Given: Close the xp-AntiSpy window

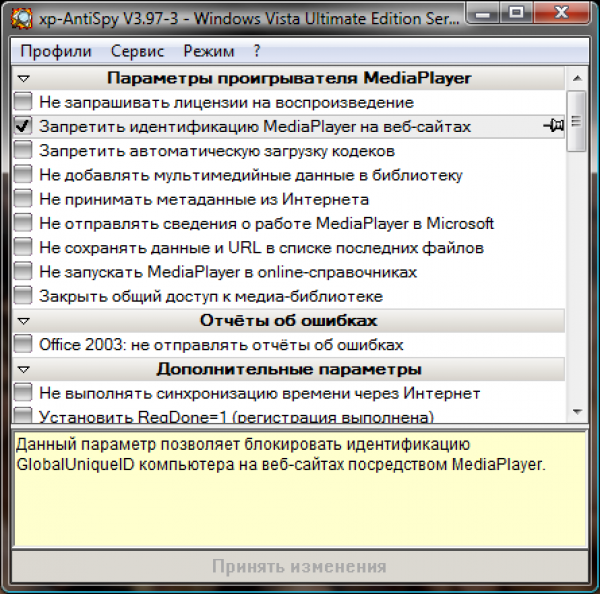Looking at the screenshot, I should pos(561,13).
